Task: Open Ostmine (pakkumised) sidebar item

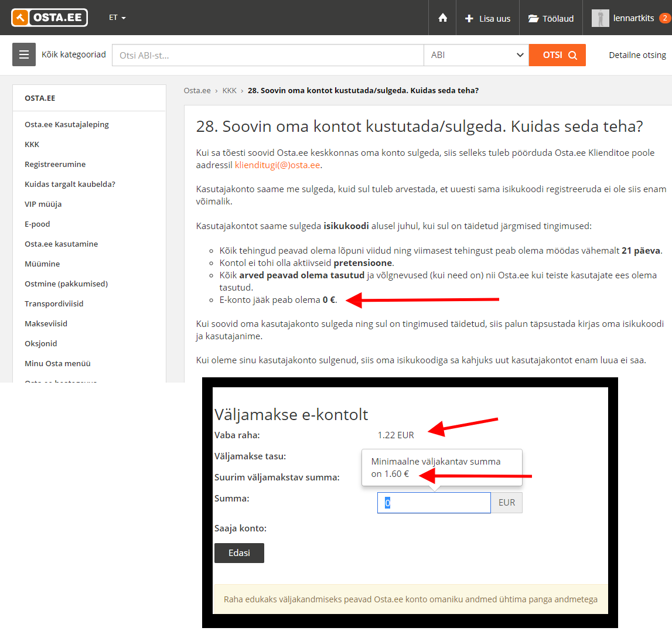Action: click(66, 284)
